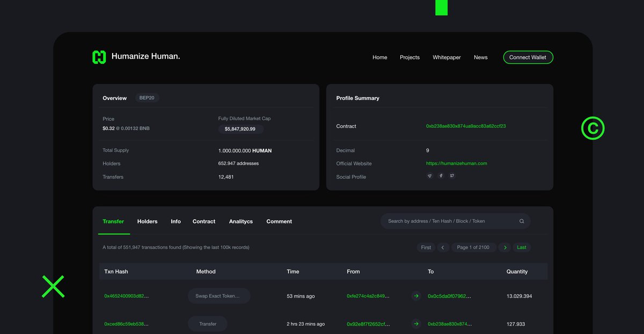Open From address 0xfe274c4a2c849...
The image size is (644, 334).
click(x=368, y=296)
